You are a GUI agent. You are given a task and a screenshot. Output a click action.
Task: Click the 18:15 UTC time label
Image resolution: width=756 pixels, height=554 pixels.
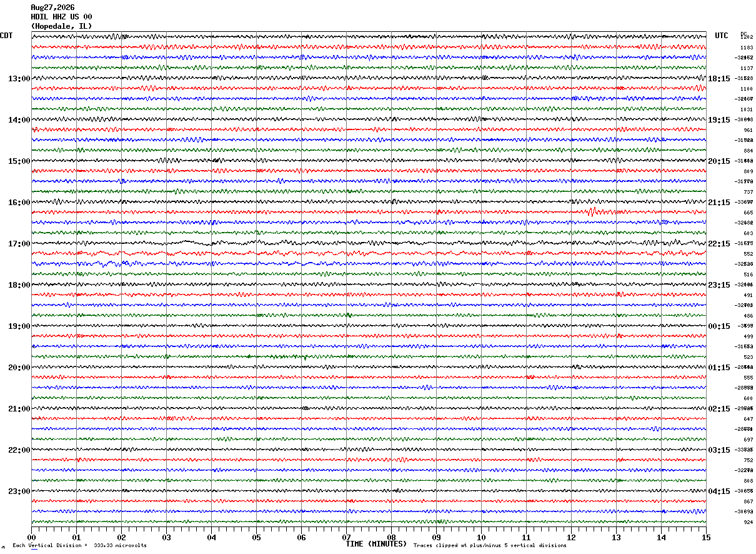(719, 79)
